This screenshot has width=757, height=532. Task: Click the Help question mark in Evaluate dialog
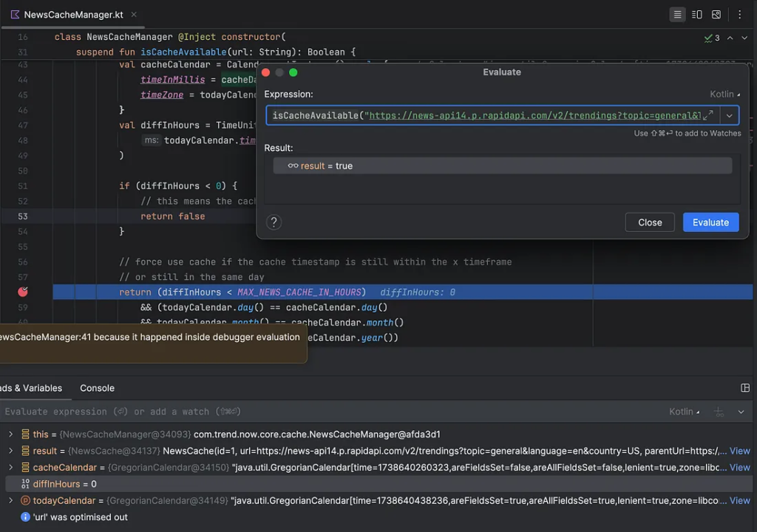[274, 222]
